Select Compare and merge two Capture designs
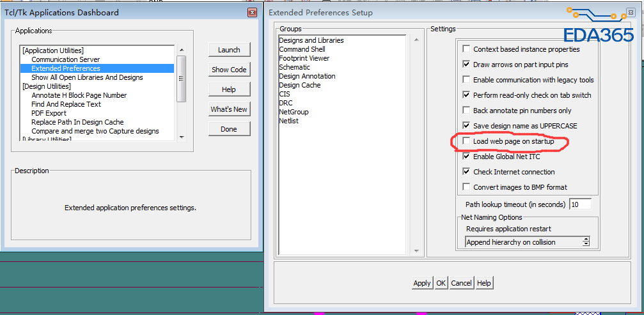 coord(95,131)
